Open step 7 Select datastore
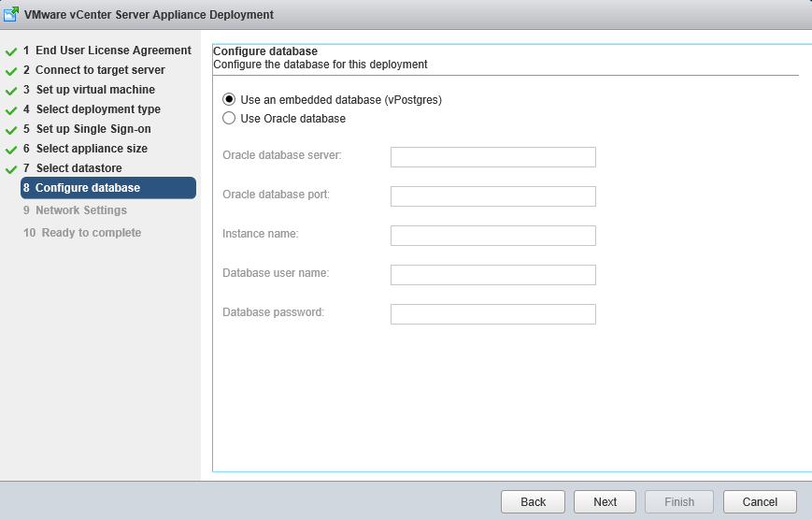Screen dimensions: 812x520 (73, 168)
